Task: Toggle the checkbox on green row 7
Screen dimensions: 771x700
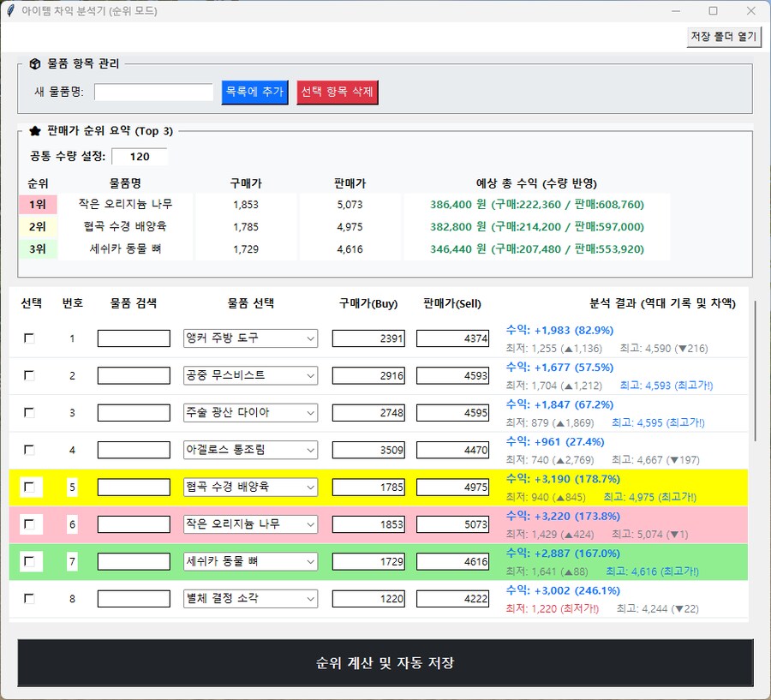Action: click(x=29, y=561)
